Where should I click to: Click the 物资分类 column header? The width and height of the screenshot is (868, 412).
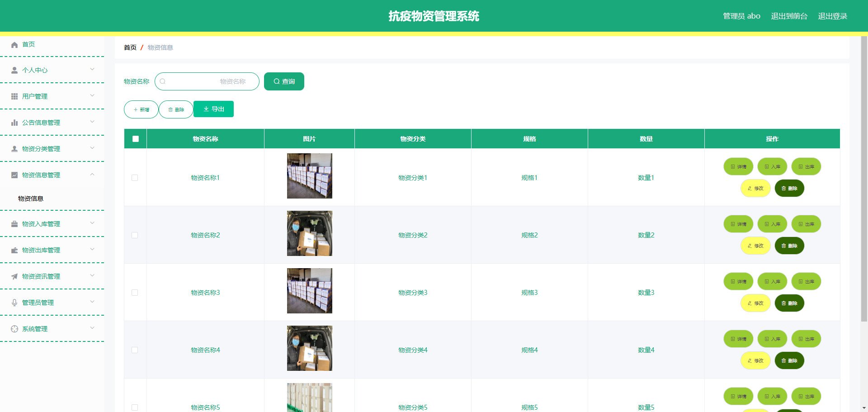click(x=413, y=139)
